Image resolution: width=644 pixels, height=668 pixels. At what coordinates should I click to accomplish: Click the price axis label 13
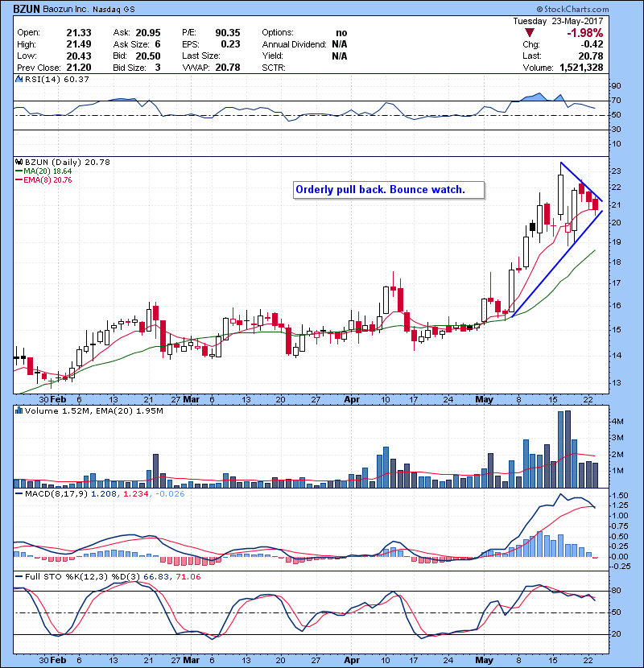617,382
